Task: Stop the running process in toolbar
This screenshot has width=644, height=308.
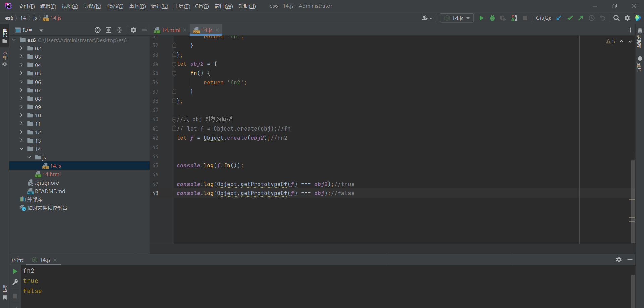Action: pos(525,18)
